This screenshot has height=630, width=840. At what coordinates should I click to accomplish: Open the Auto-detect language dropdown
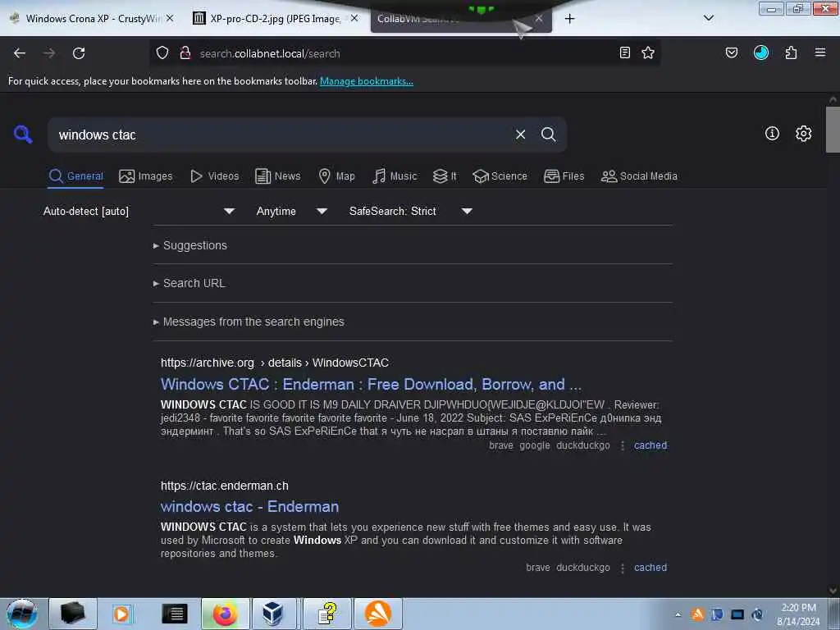coord(139,211)
